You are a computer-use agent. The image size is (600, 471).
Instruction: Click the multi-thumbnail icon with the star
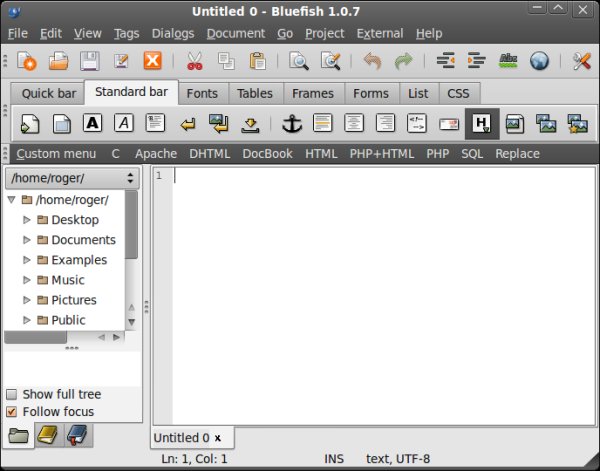click(x=577, y=124)
